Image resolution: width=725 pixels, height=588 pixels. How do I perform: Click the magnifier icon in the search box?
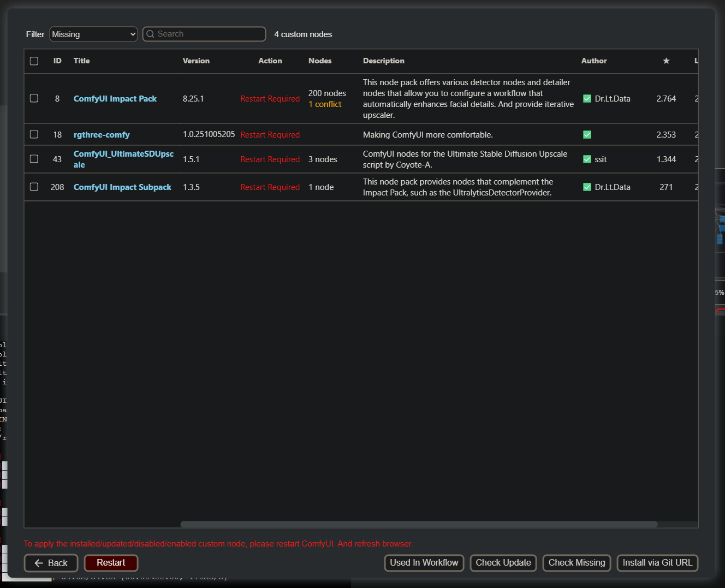coord(150,34)
